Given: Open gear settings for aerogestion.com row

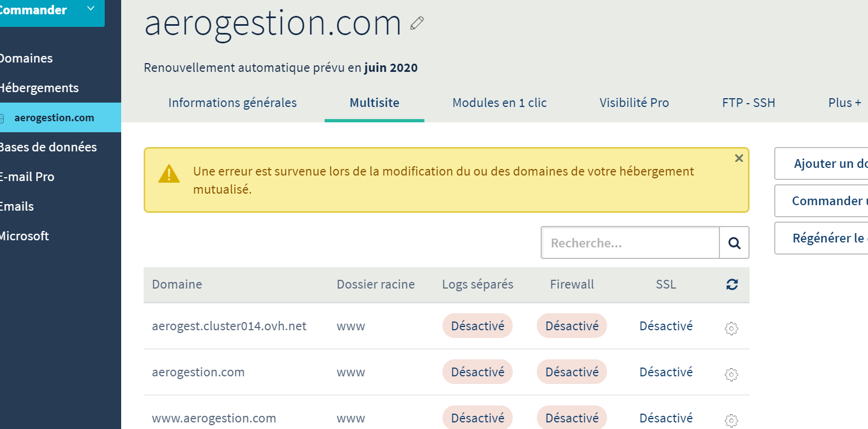Looking at the screenshot, I should (x=731, y=374).
